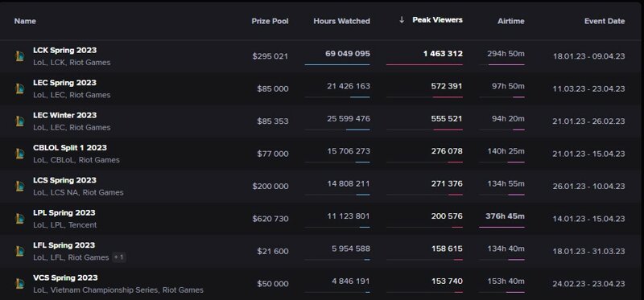Sort table by Hours Watched column
The image size is (644, 300).
tap(341, 21)
